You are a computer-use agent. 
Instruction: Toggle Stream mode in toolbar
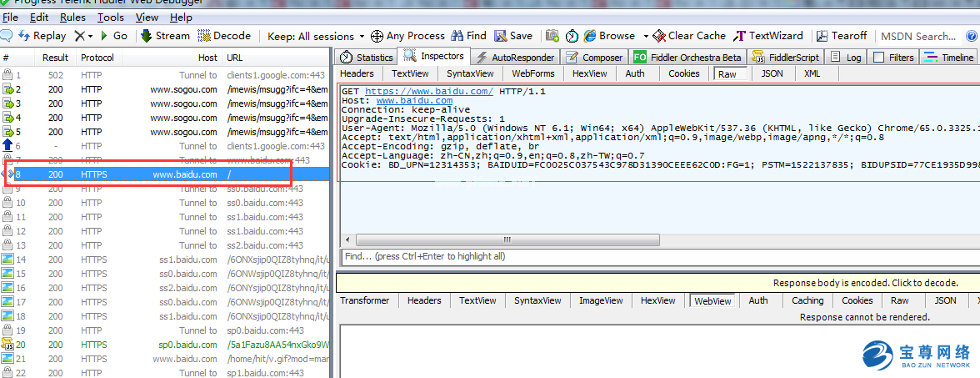click(165, 36)
